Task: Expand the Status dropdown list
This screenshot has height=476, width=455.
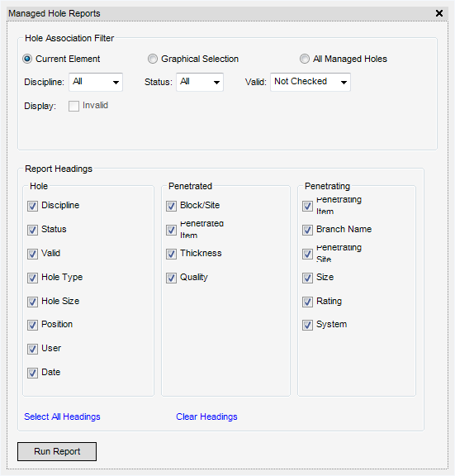Action: pyautogui.click(x=200, y=82)
